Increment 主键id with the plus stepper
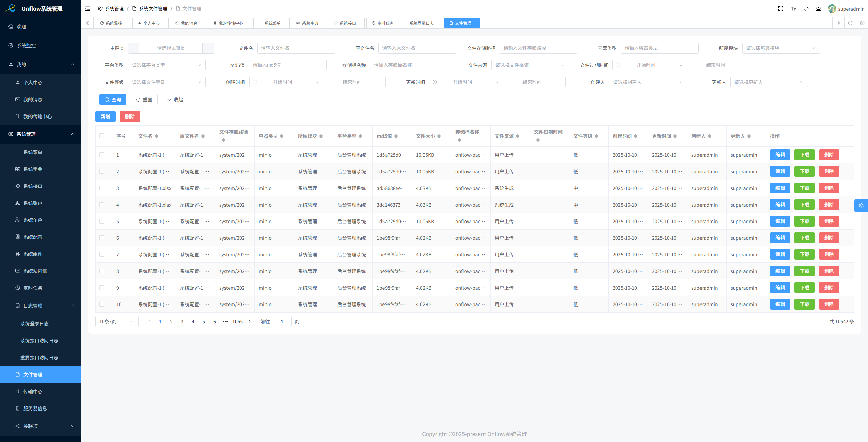This screenshot has height=442, width=868. 208,48
